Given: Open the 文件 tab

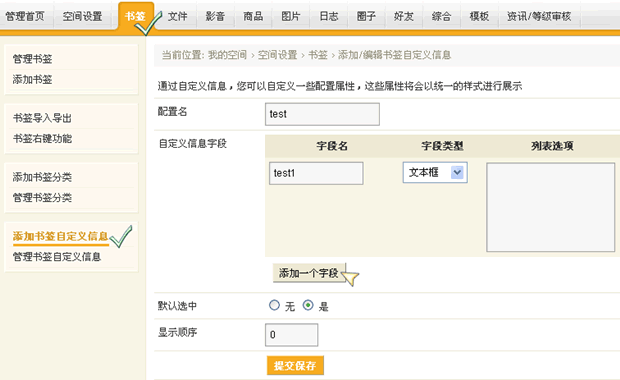Looking at the screenshot, I should tap(177, 16).
